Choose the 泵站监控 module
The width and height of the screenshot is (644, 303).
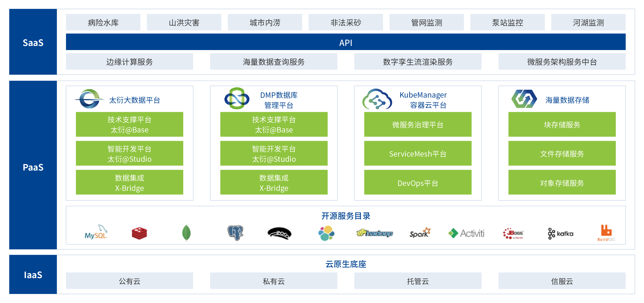(x=508, y=22)
